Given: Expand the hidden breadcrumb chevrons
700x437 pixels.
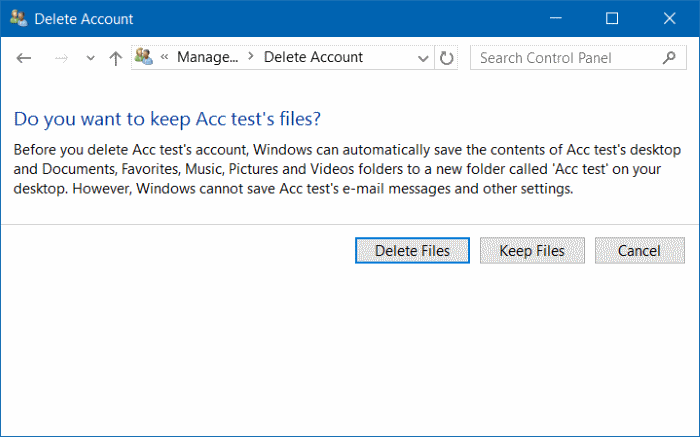Looking at the screenshot, I should point(165,57).
